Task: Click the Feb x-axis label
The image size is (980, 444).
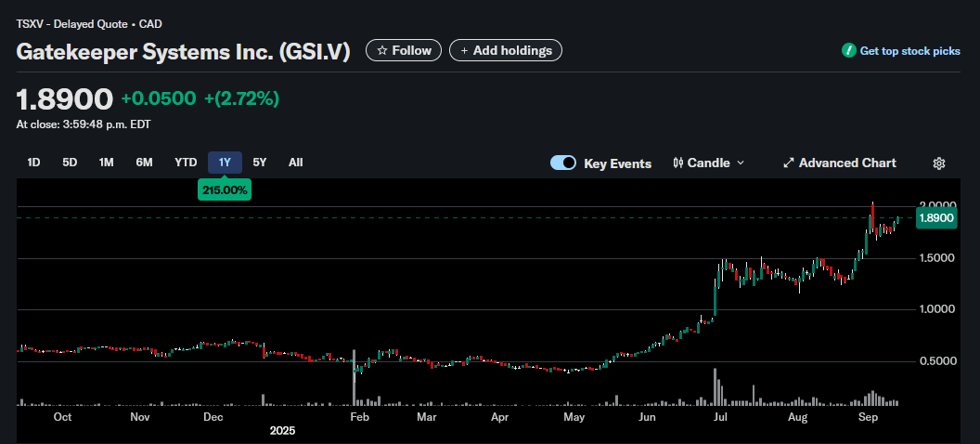Action: [359, 417]
